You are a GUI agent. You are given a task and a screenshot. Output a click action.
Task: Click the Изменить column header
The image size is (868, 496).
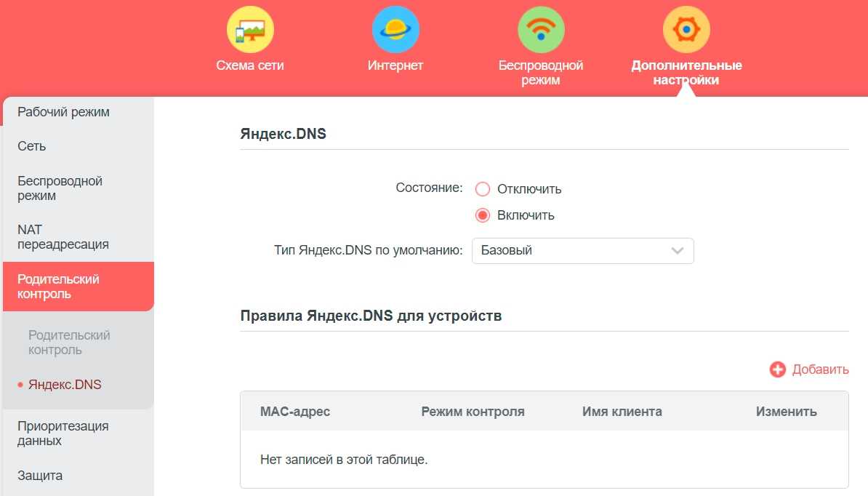click(x=787, y=412)
